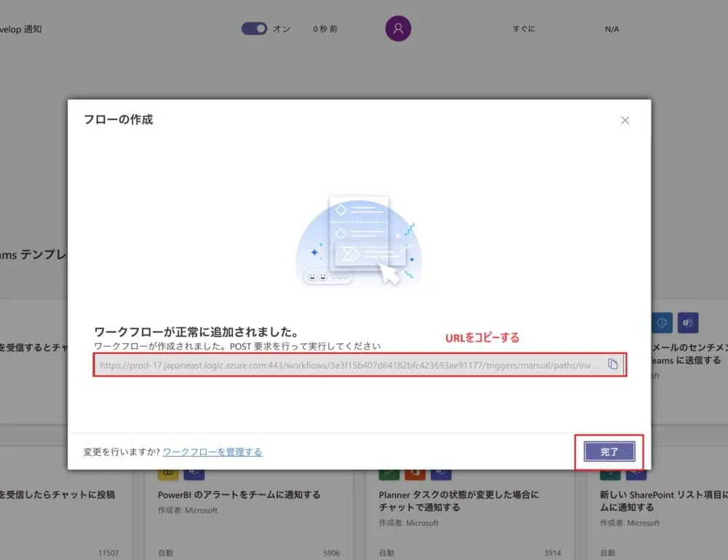Click the purple user avatar icon
The width and height of the screenshot is (728, 560).
click(x=398, y=28)
